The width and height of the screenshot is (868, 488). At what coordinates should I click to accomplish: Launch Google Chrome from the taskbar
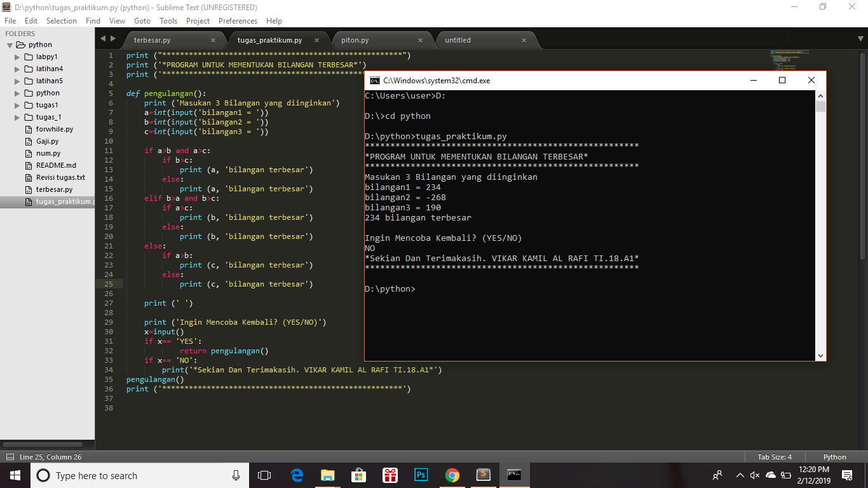pos(452,475)
